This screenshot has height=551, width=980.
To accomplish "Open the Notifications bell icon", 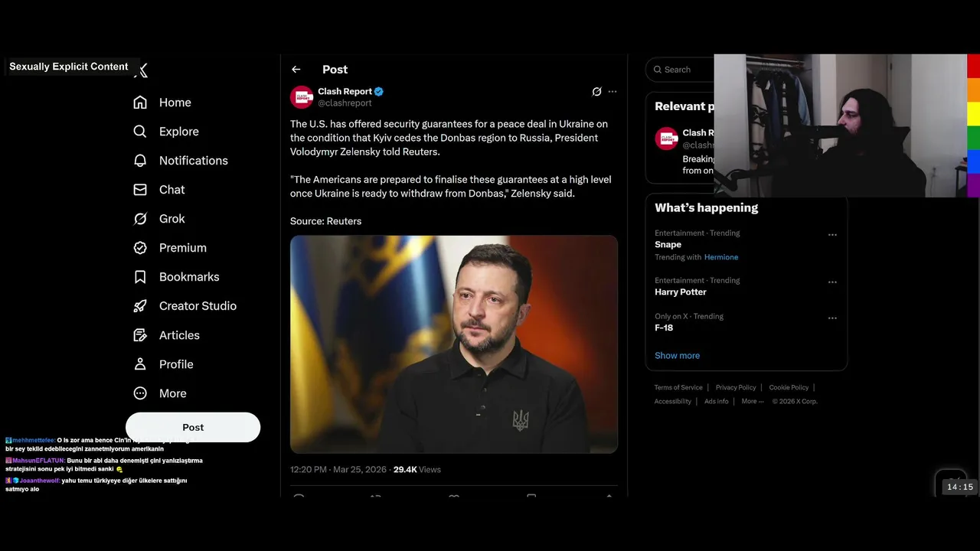I will coord(140,161).
